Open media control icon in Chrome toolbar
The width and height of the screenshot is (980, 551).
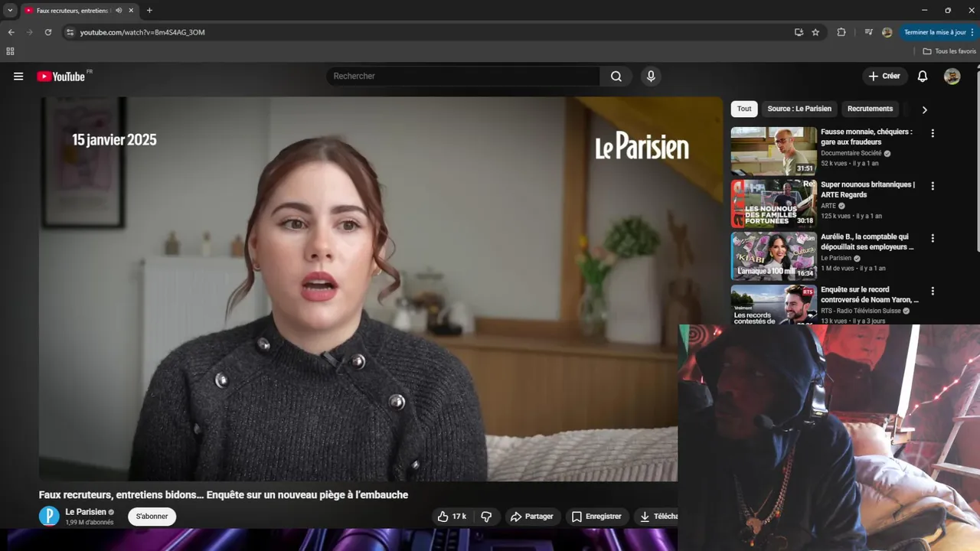pos(868,32)
